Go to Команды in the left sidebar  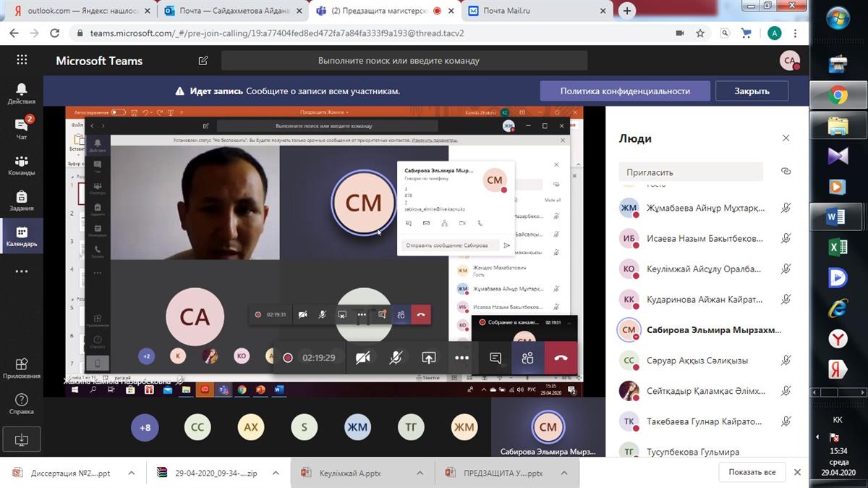click(21, 166)
